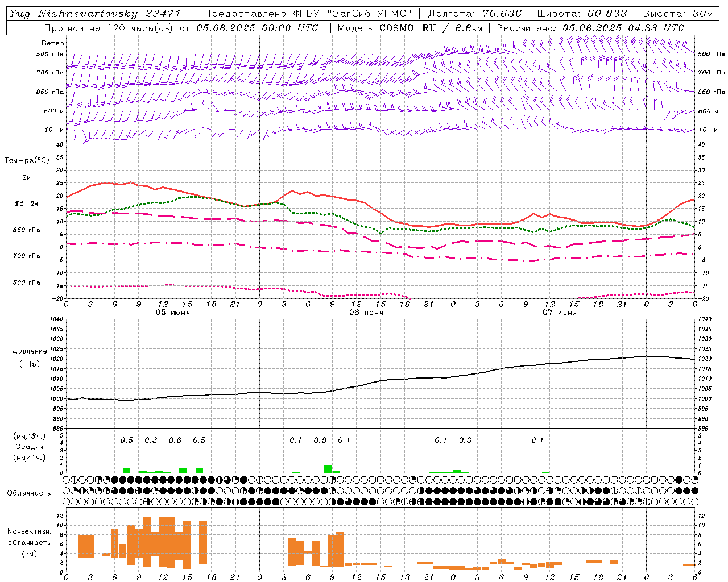Click the 0.9 precipitation amount value
Screen dimensions: 728x582
click(x=320, y=440)
